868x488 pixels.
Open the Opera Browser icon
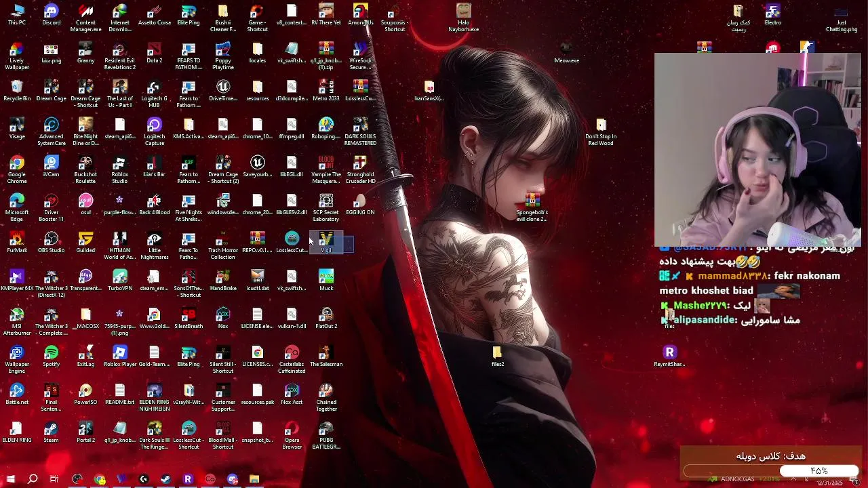[292, 436]
